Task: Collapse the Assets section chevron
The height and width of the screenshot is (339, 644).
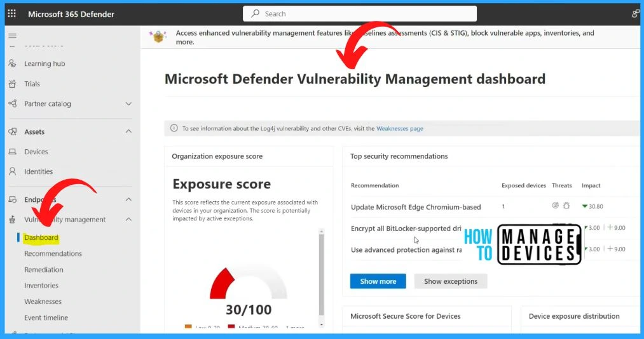Action: pyautogui.click(x=128, y=131)
